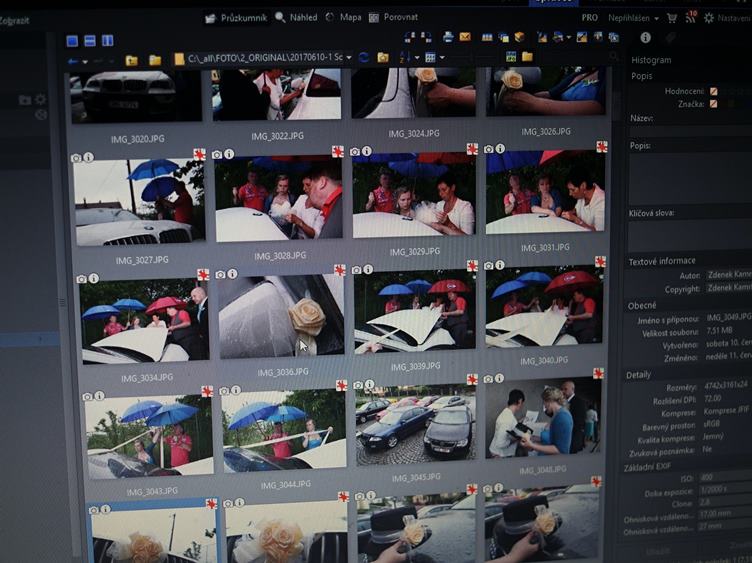Click the IMG_3040.JPG file name
Screen dimensions: 752x563
544,361
